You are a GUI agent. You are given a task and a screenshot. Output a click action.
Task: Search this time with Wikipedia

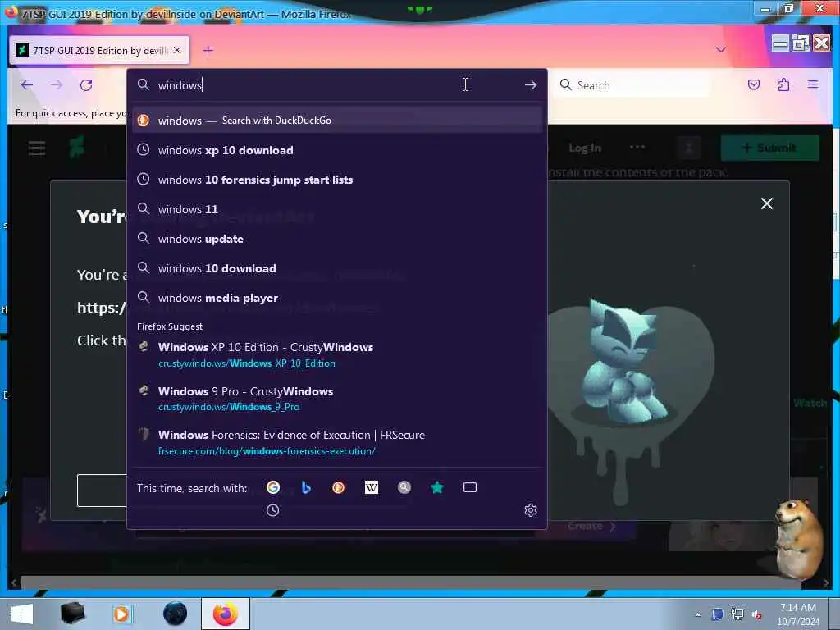(x=372, y=487)
